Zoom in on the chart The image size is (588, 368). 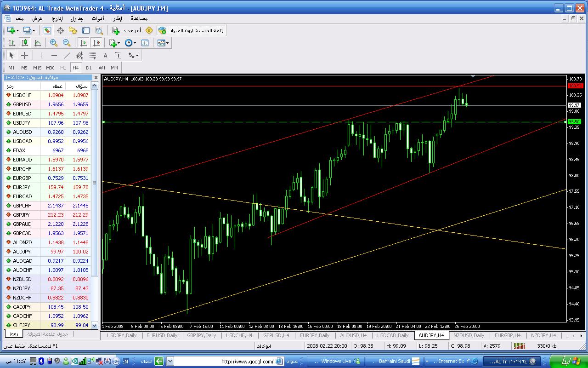click(x=54, y=43)
